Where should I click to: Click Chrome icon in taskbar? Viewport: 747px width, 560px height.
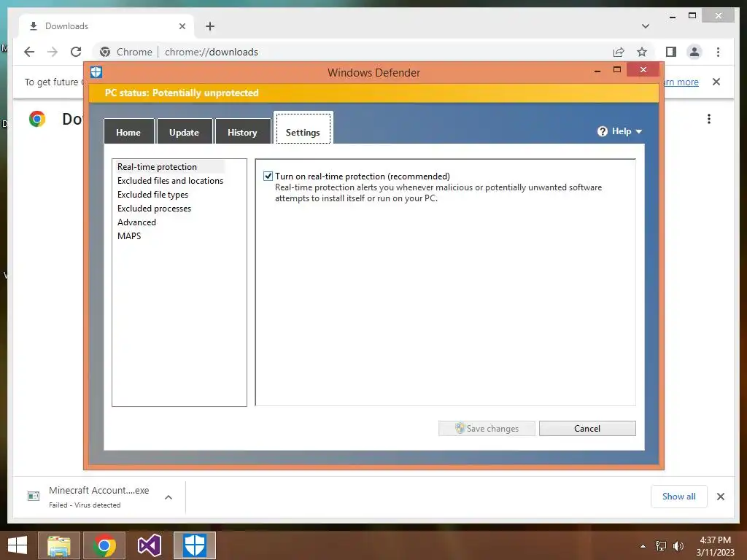click(x=104, y=545)
